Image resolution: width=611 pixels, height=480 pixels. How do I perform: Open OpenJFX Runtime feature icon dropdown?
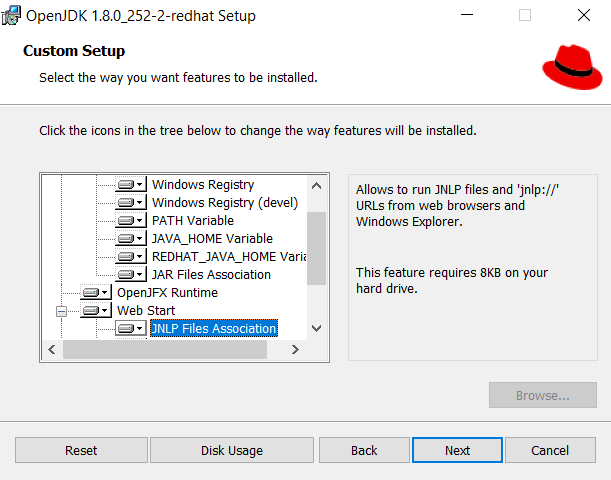[x=96, y=293]
